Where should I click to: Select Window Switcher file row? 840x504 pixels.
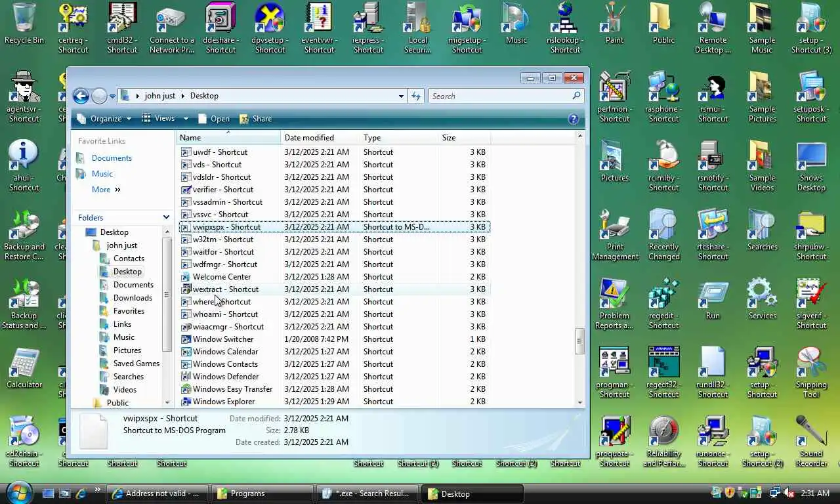coord(333,339)
